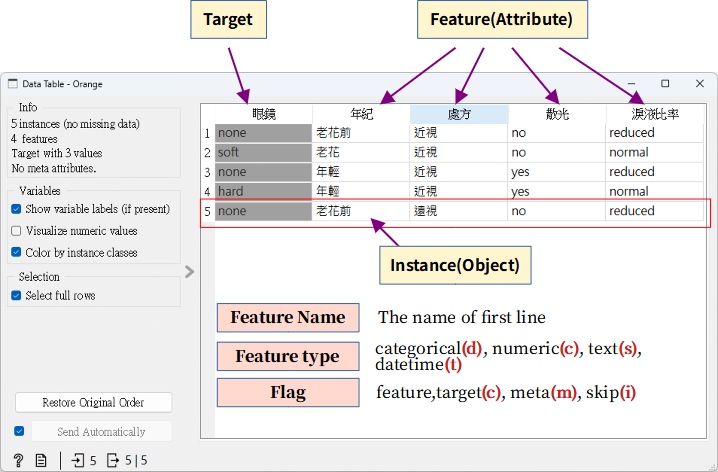Uncheck Select full rows option
The image size is (718, 472).
[17, 295]
